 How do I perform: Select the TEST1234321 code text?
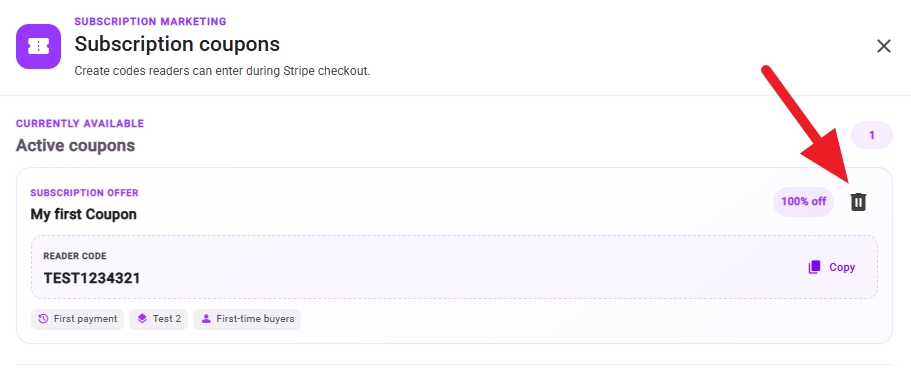coord(92,278)
